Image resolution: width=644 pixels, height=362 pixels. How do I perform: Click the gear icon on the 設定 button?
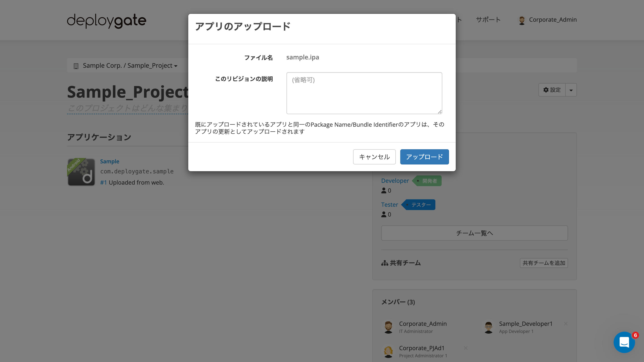click(x=546, y=90)
